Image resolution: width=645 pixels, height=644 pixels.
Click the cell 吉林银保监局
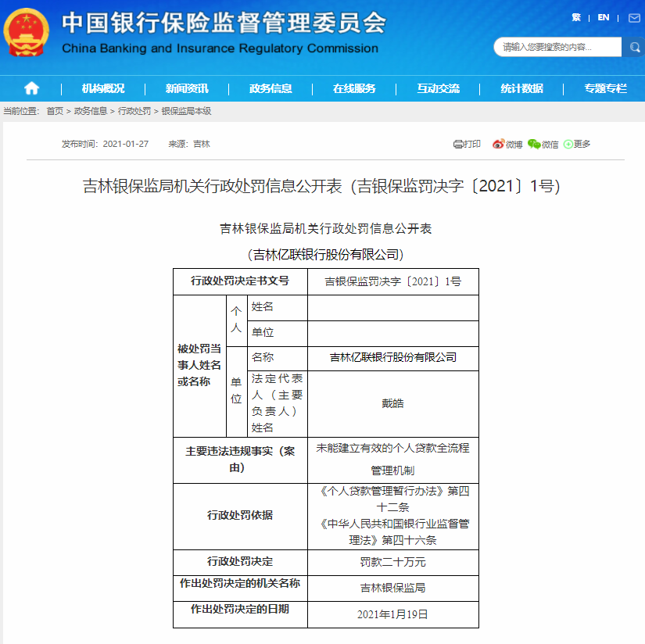392,588
